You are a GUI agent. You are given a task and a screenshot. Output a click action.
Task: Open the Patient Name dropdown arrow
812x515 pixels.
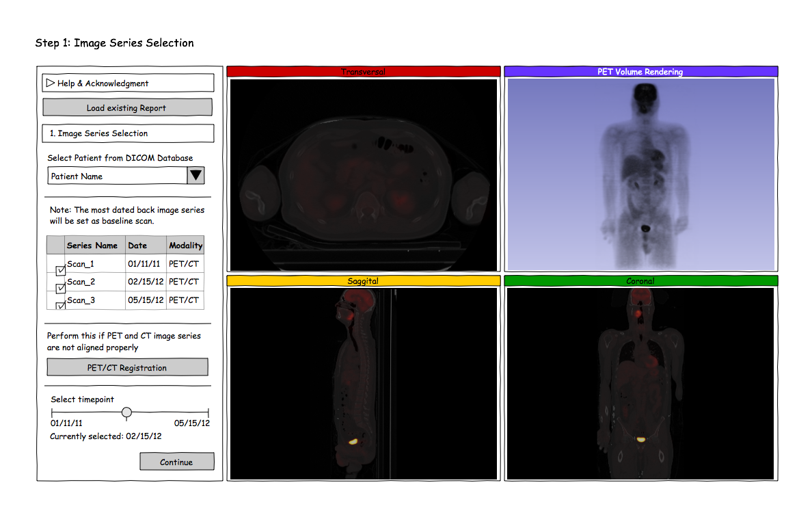point(195,176)
